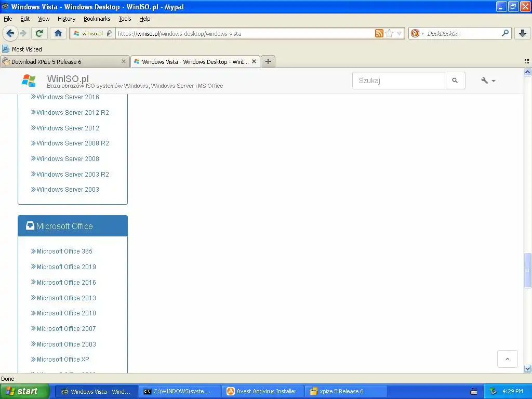The height and width of the screenshot is (399, 532).
Task: Open the Tools menu
Action: click(125, 19)
